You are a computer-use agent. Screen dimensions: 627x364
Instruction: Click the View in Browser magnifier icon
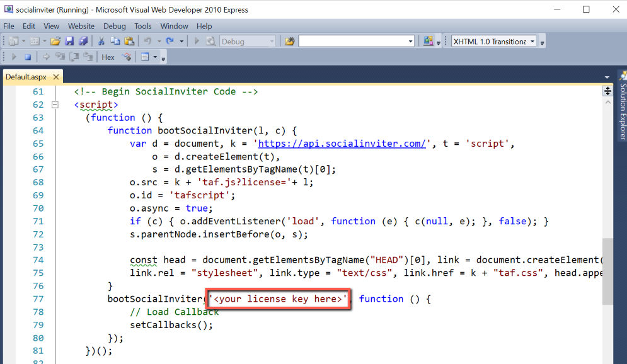(x=210, y=41)
